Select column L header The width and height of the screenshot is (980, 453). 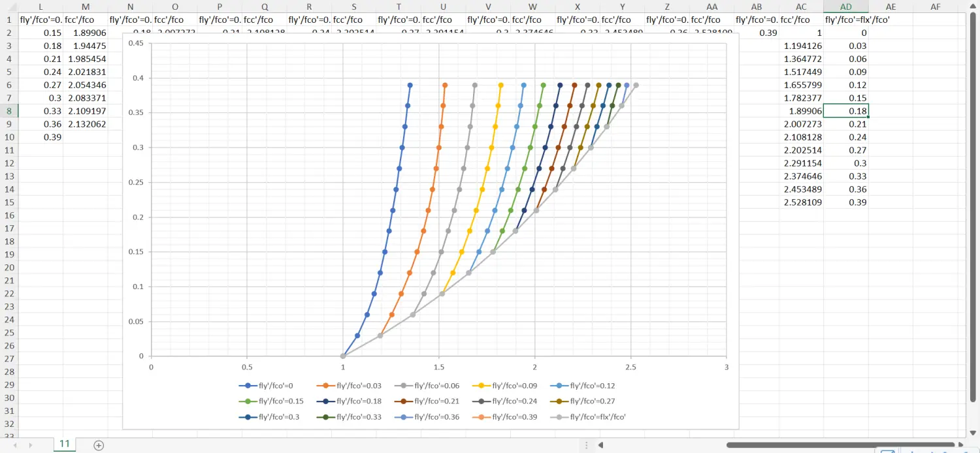(x=41, y=7)
